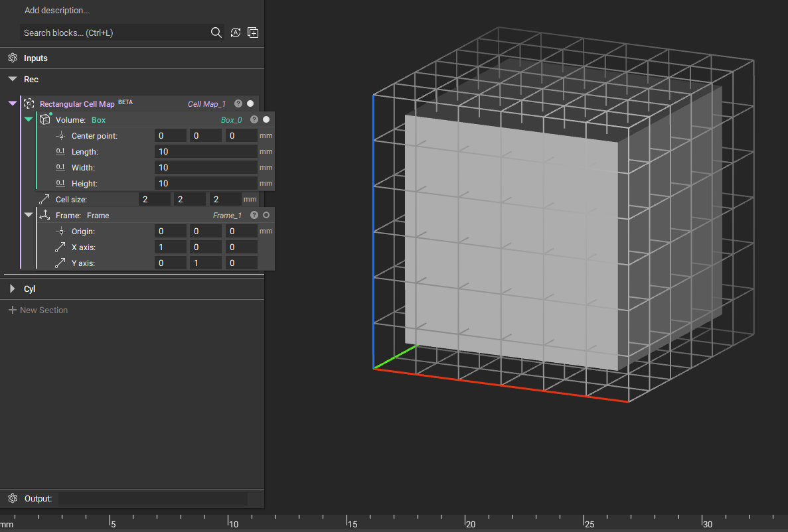Click the Add description field
This screenshot has width=788, height=532.
(x=57, y=10)
